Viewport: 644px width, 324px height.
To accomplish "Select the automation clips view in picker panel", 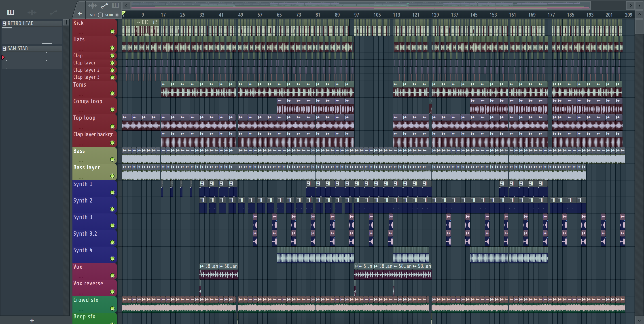I will tap(53, 12).
